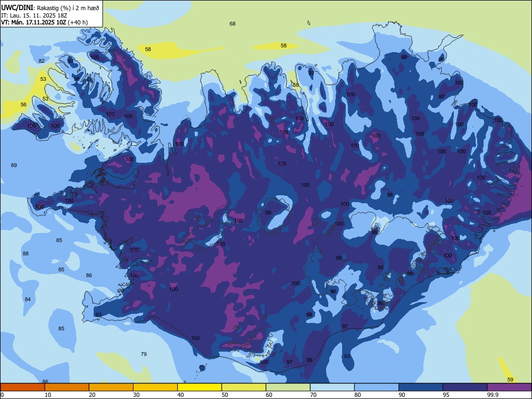Click the dark navy 95-99.9 legend swatch

tap(465, 387)
